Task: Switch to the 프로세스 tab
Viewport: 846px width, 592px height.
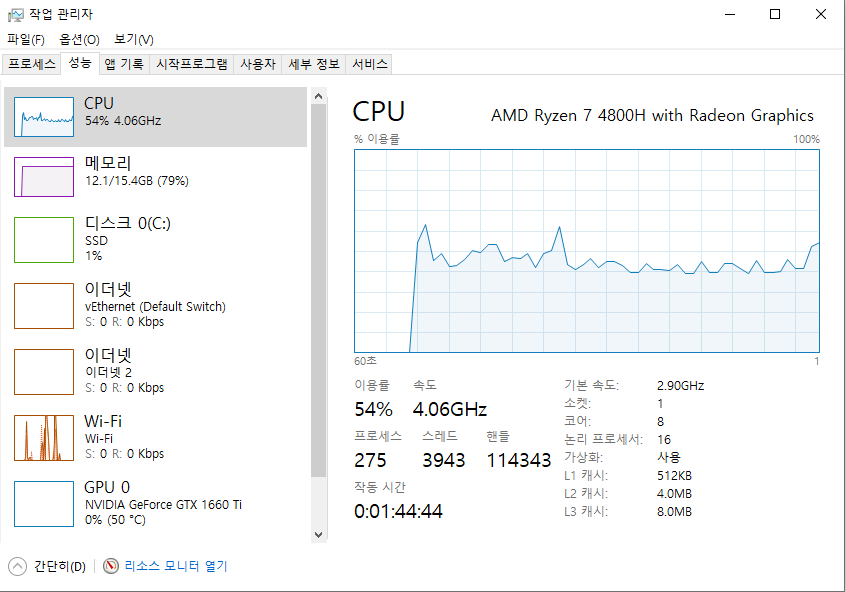Action: (x=32, y=64)
